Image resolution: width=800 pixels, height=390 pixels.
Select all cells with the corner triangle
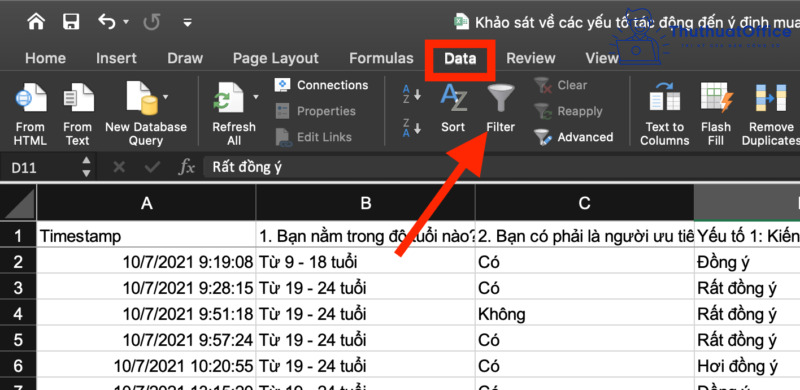point(18,203)
